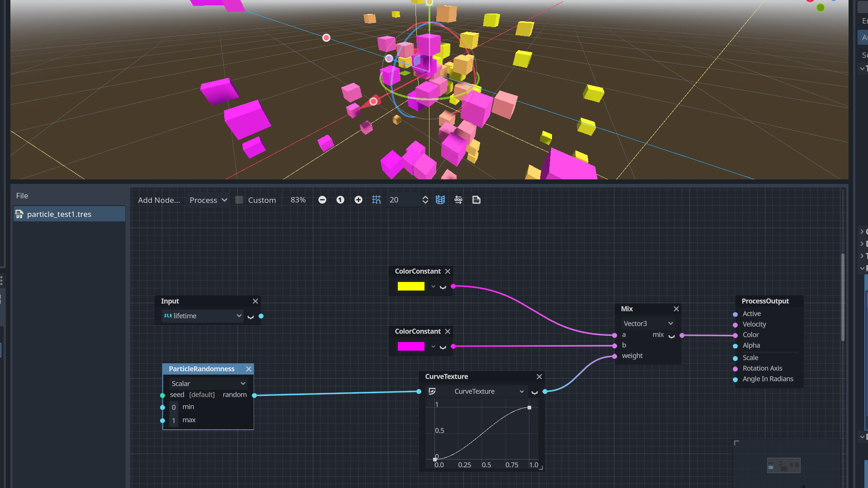The image size is (868, 488).
Task: Select the curve end point handle
Action: [x=529, y=408]
